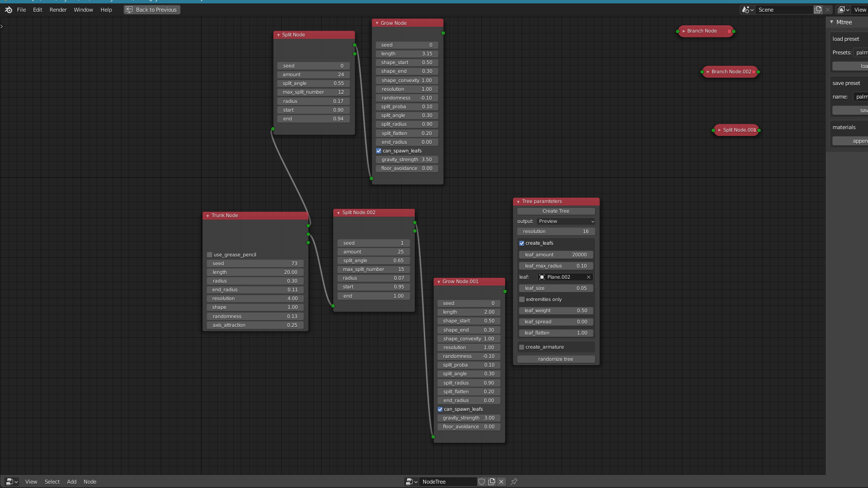Uncheck create_leafs in Tree paramteters
This screenshot has height=488, width=868.
pos(521,243)
